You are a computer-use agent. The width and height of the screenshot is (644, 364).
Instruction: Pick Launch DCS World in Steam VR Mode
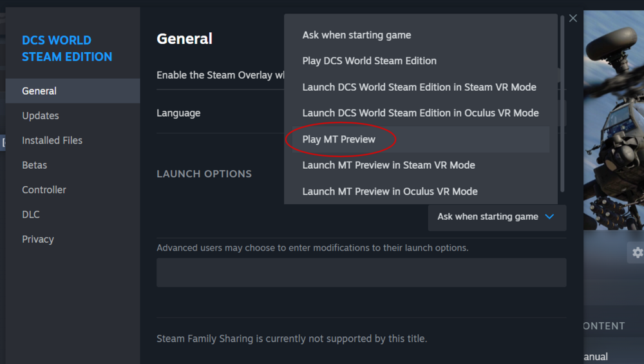419,87
